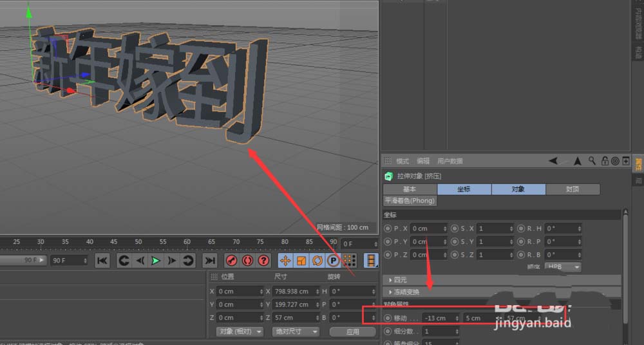Click the green Play forward button
This screenshot has width=644, height=345.
point(155,261)
